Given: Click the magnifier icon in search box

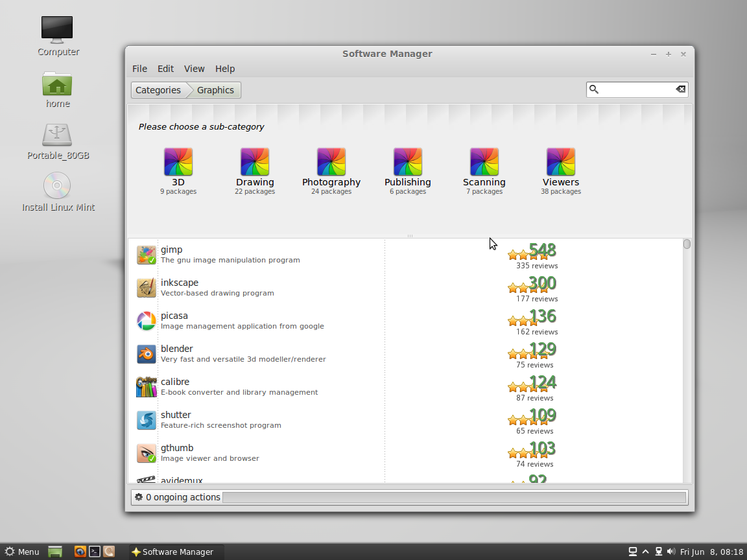Looking at the screenshot, I should (x=594, y=89).
